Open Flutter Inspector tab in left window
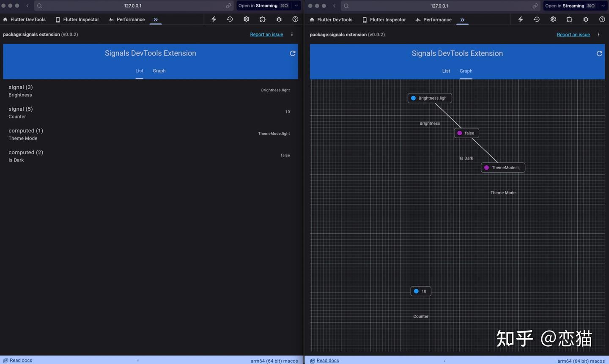 (x=77, y=19)
